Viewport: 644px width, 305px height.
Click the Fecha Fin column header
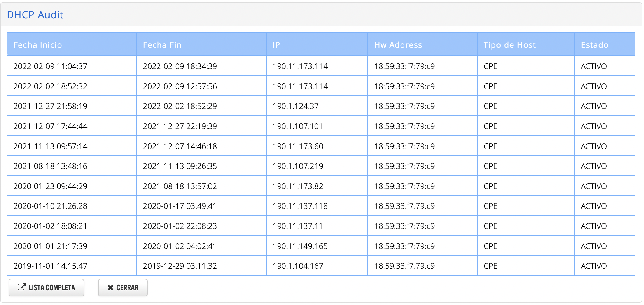(x=162, y=45)
